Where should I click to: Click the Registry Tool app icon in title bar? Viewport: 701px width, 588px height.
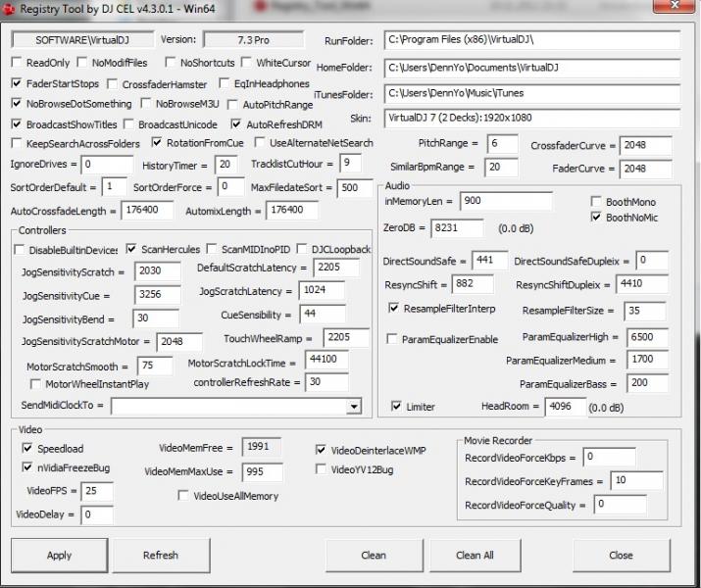pyautogui.click(x=8, y=9)
